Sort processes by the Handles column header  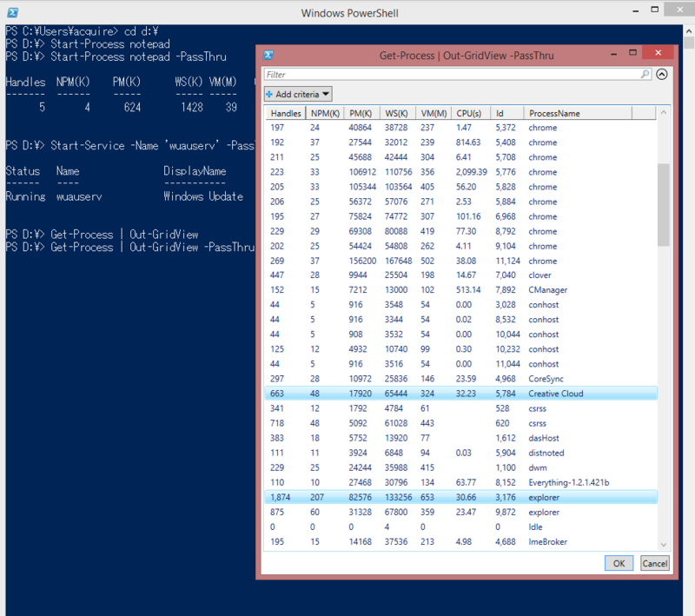(x=285, y=112)
